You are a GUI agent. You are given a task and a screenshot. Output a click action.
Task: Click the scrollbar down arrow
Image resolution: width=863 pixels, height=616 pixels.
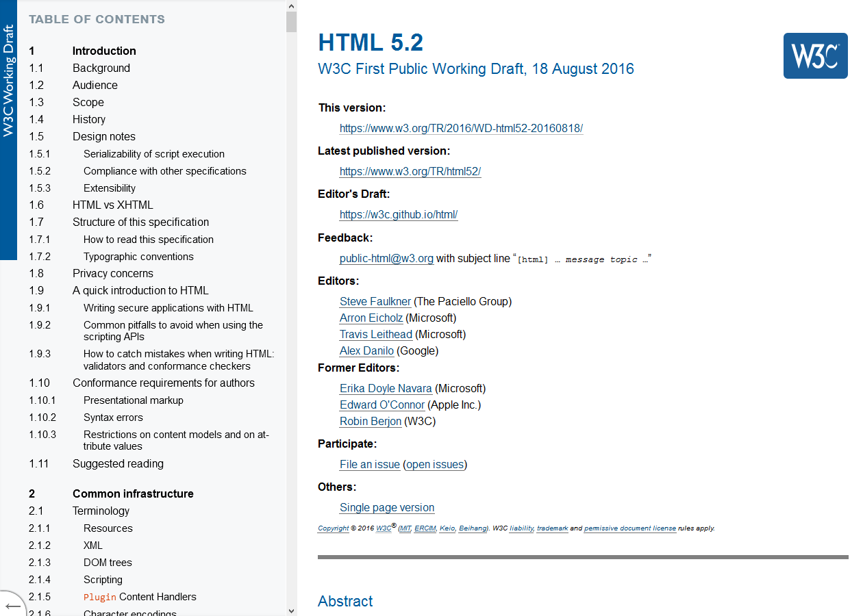tap(290, 609)
